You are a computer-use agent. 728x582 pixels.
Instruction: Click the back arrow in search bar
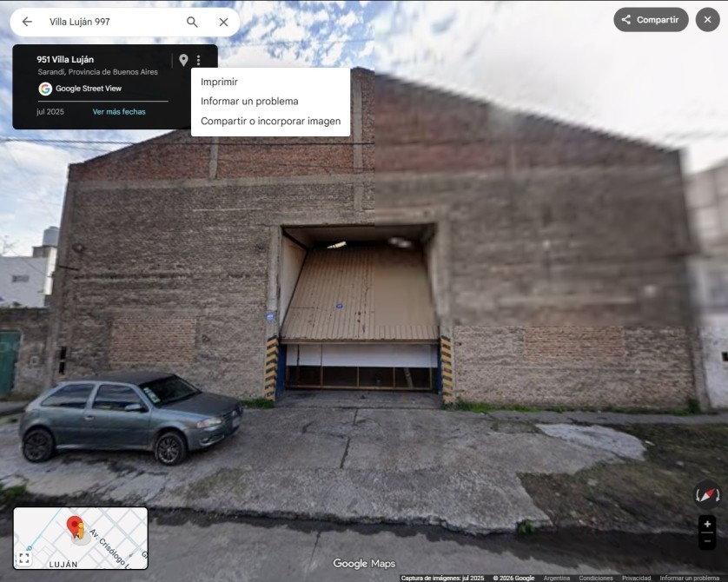click(27, 22)
